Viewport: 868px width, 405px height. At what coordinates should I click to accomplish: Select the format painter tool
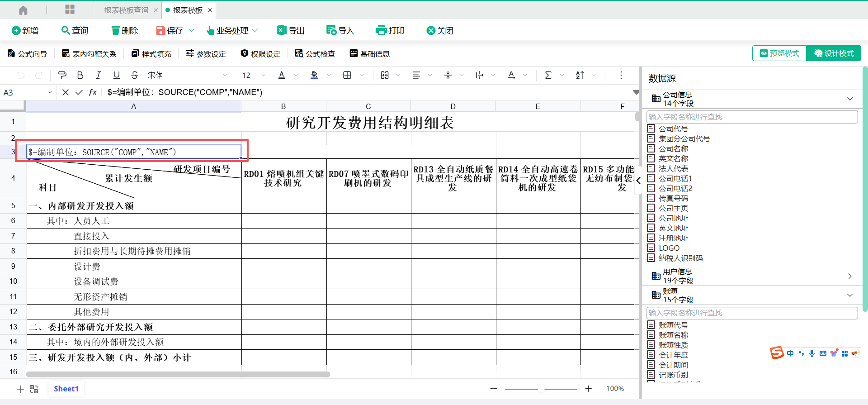(x=62, y=75)
